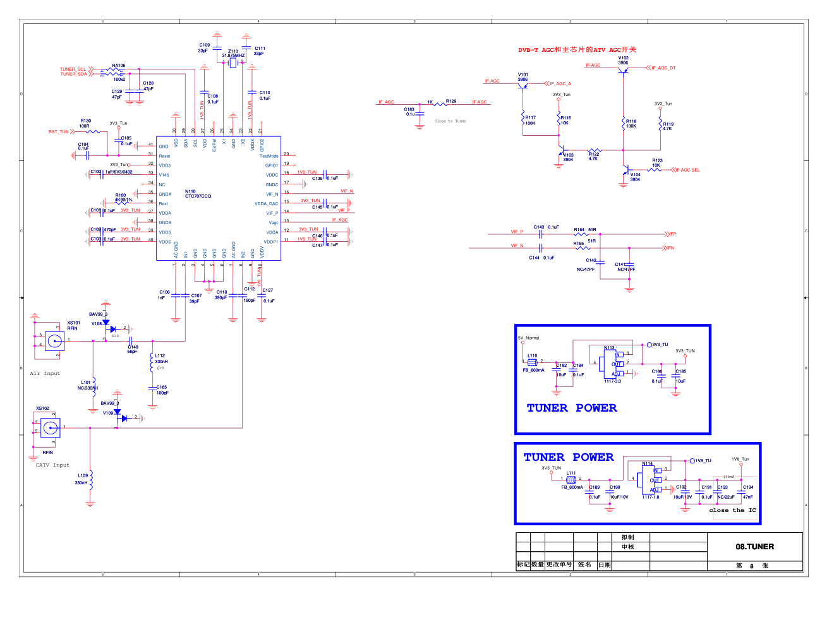
Task: Click the Z110 crystal symbol
Action: pyautogui.click(x=233, y=63)
